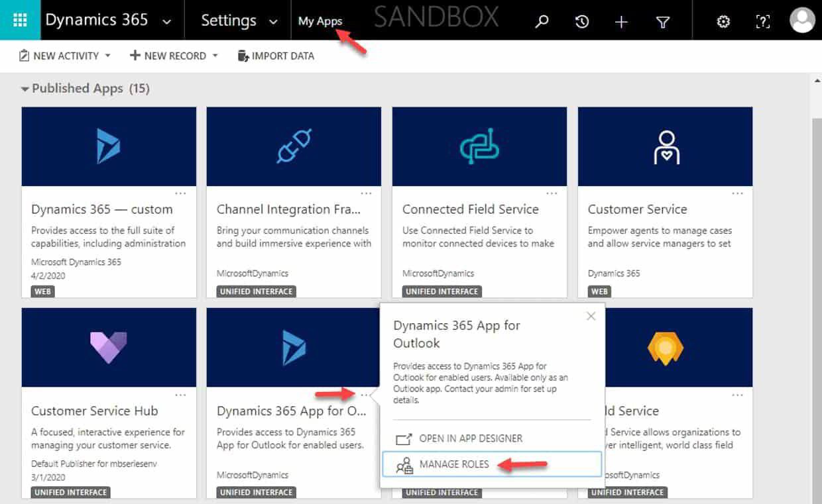Image resolution: width=822 pixels, height=504 pixels.
Task: Close the Dynamics 365 App for Outlook popup
Action: (x=591, y=317)
